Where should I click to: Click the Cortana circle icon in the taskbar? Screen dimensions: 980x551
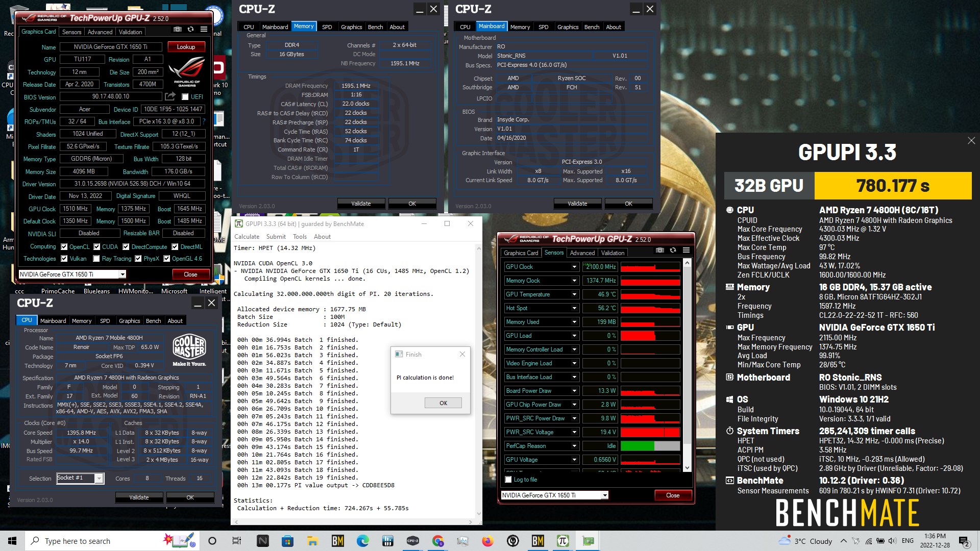point(212,541)
